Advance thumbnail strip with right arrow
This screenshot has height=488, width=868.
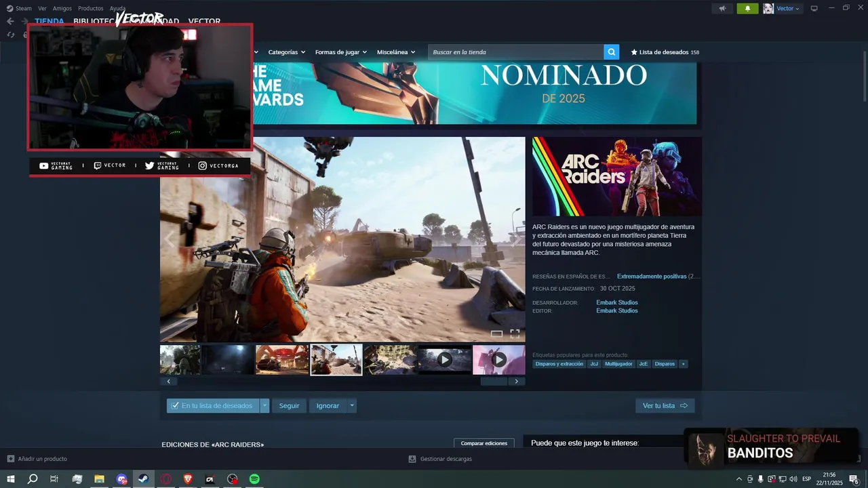[516, 382]
